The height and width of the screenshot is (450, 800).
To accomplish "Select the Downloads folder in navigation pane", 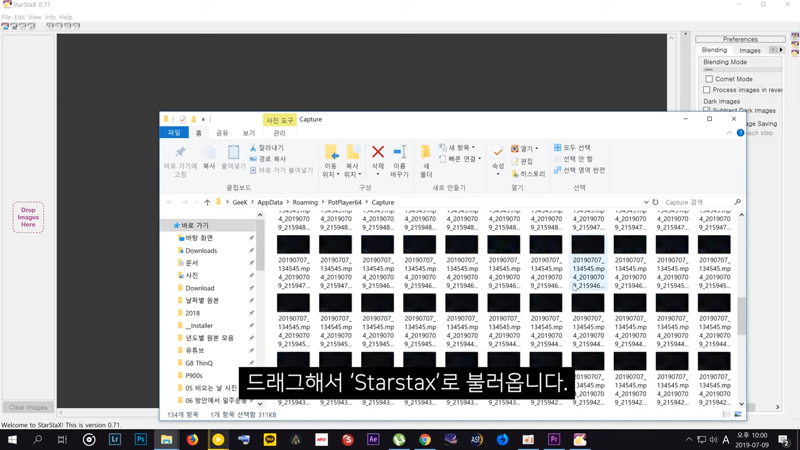I will point(201,251).
